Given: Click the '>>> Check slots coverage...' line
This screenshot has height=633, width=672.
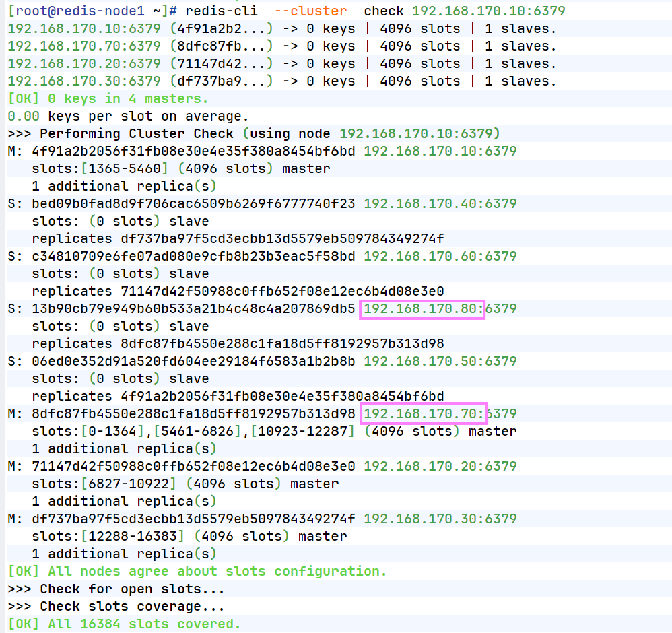Looking at the screenshot, I should click(116, 607).
